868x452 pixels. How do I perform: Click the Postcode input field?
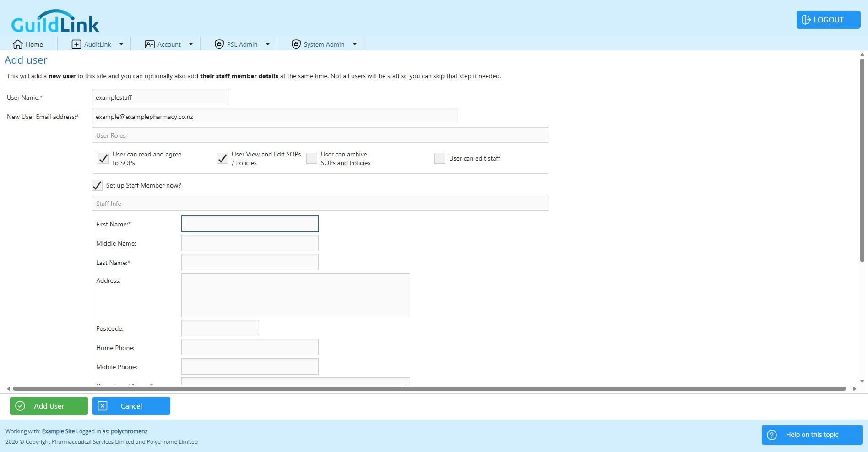[220, 328]
